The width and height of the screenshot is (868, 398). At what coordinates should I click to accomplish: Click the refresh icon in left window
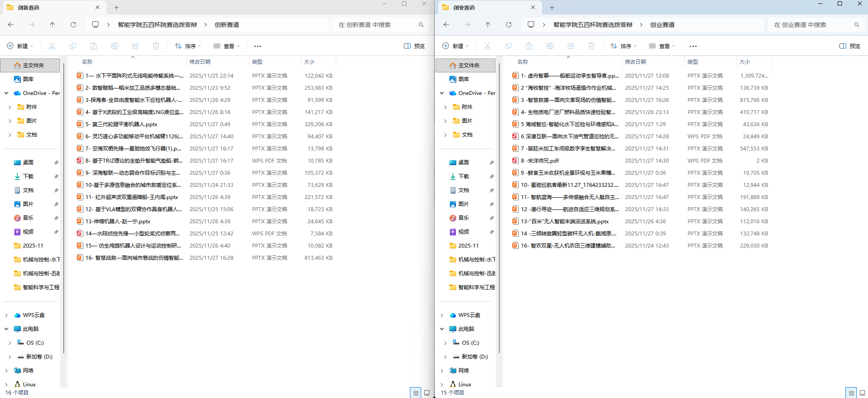[73, 25]
